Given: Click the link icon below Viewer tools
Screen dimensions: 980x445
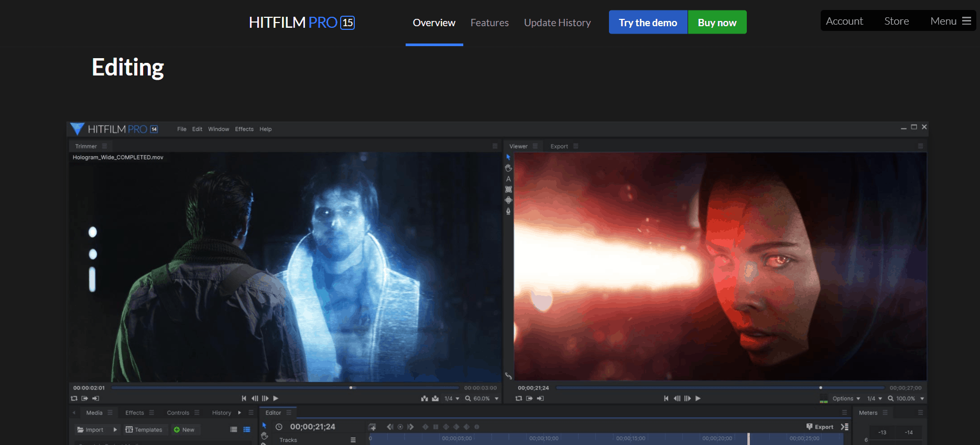Looking at the screenshot, I should pos(508,376).
